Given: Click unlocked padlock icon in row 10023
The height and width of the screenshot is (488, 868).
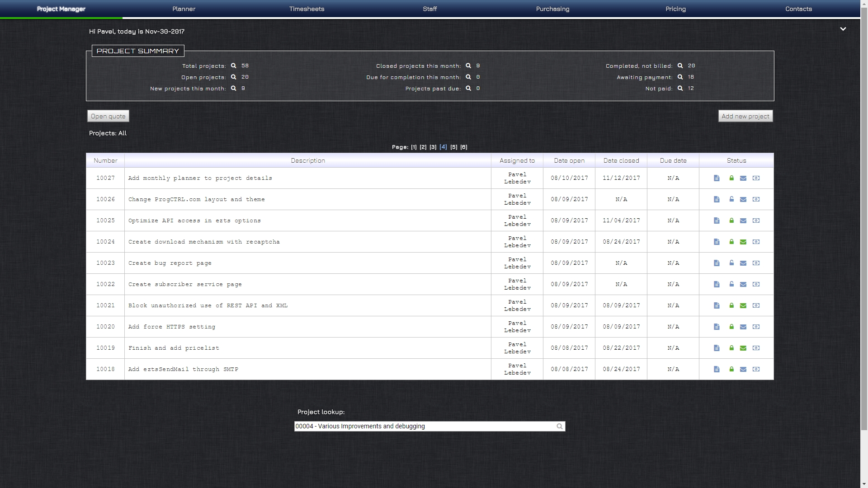Looking at the screenshot, I should click(731, 263).
